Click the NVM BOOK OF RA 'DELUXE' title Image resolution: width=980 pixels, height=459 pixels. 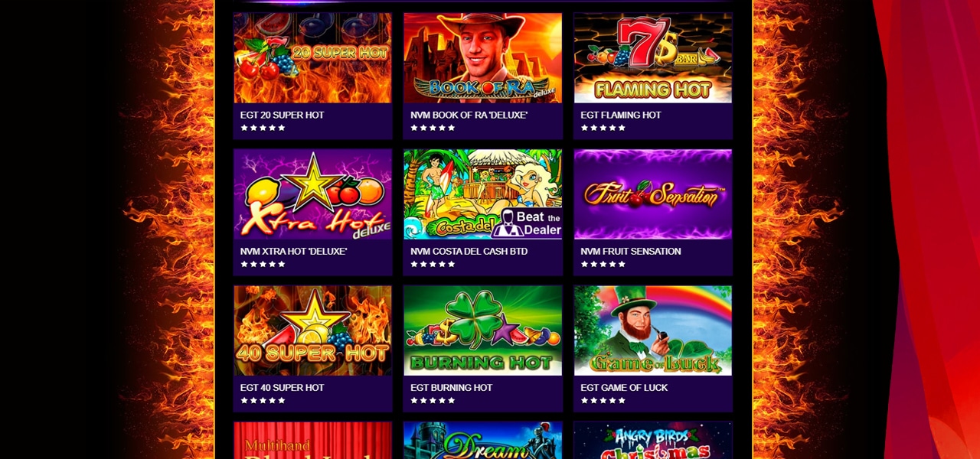tap(469, 115)
